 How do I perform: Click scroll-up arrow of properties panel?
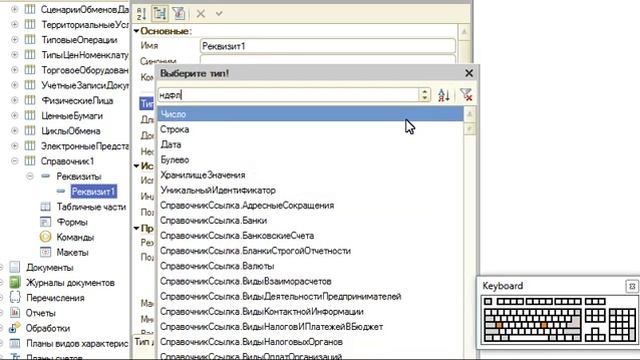click(464, 31)
